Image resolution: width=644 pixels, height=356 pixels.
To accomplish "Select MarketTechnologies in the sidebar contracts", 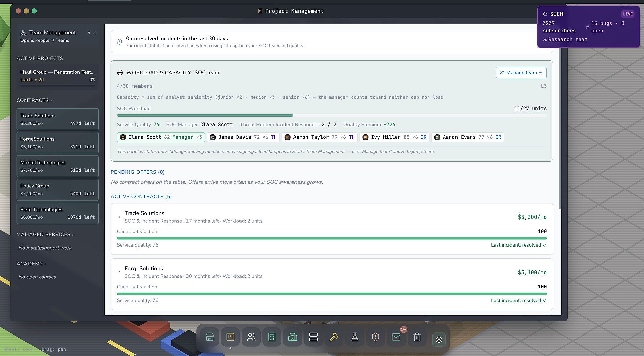I will point(58,166).
